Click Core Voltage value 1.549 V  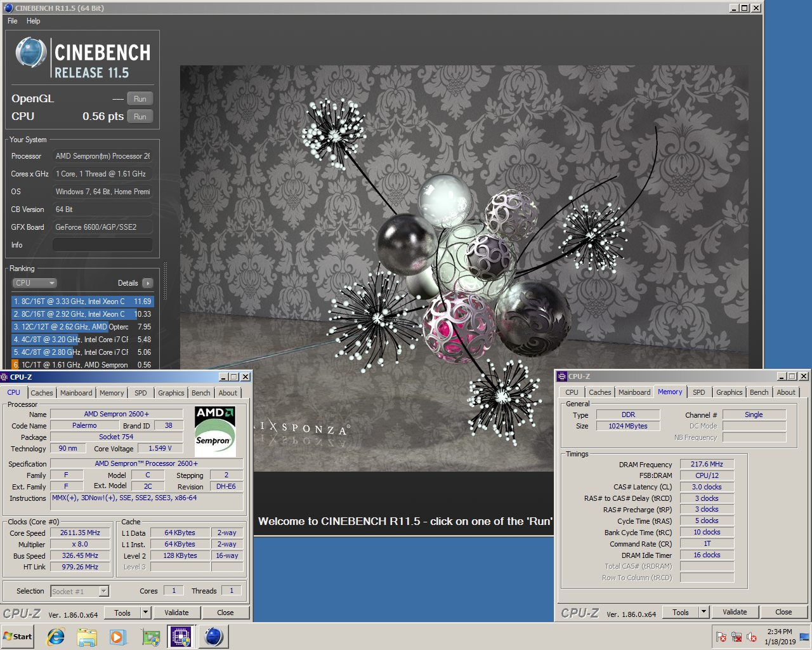click(160, 449)
